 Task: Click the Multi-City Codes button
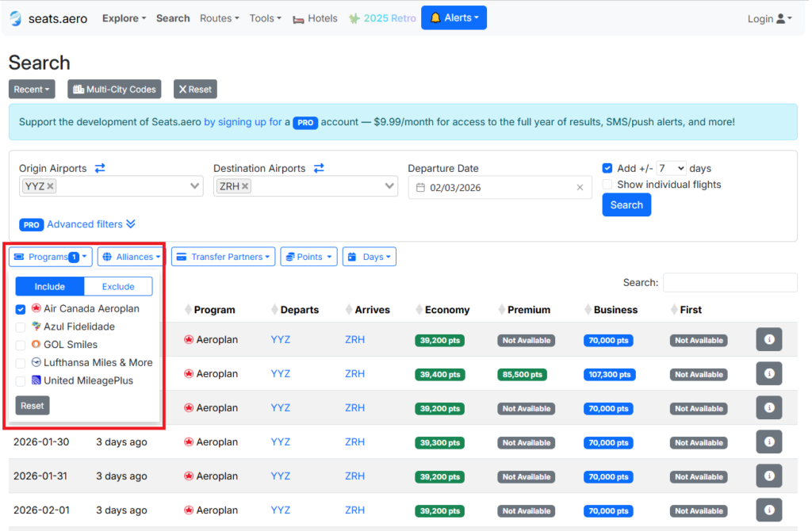click(x=114, y=90)
